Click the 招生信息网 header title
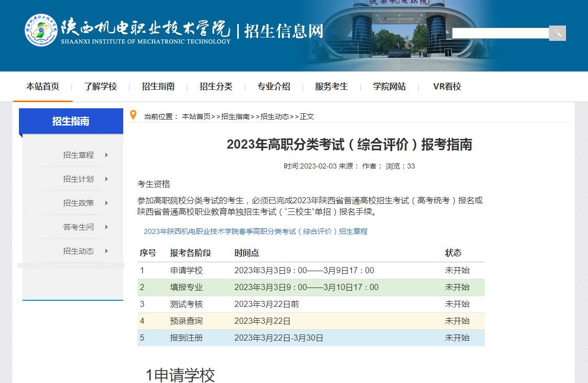This screenshot has width=588, height=383. pyautogui.click(x=283, y=31)
